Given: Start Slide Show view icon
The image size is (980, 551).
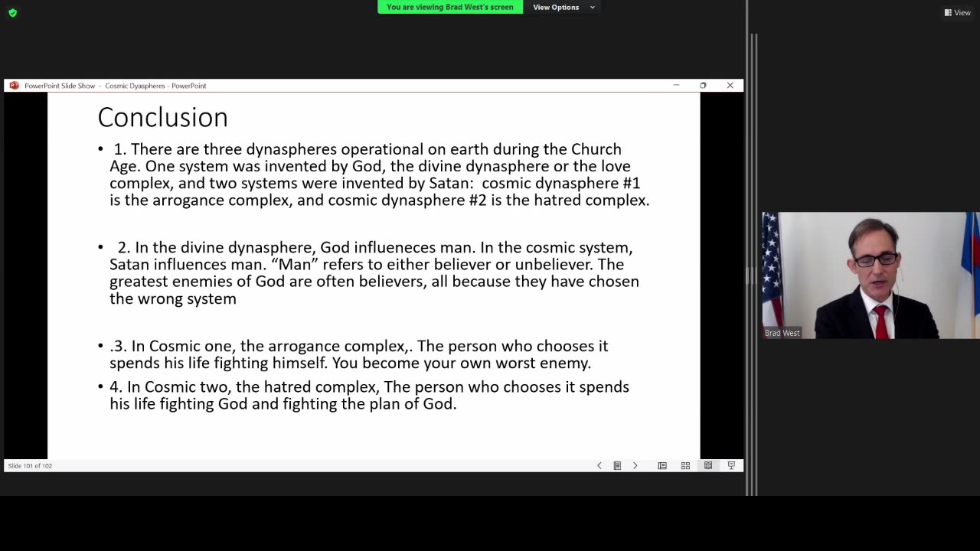Looking at the screenshot, I should pyautogui.click(x=731, y=465).
